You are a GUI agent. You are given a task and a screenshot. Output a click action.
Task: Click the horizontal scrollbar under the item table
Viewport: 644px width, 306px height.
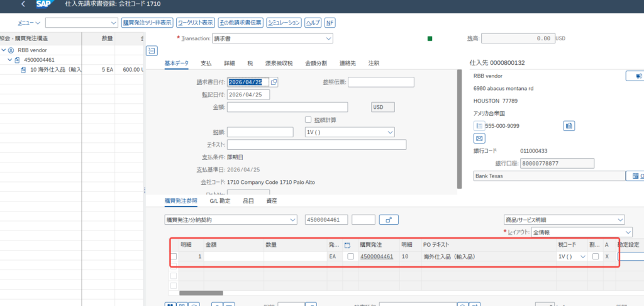click(201, 293)
